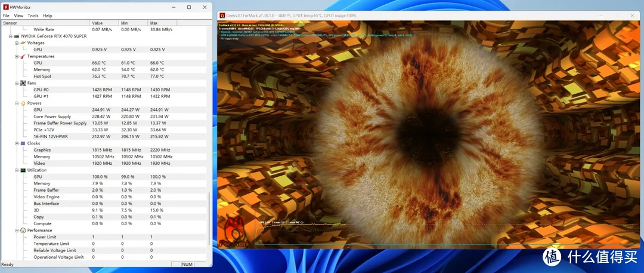Image resolution: width=644 pixels, height=273 pixels.
Task: Collapse the Performance tree node
Action: [x=17, y=230]
